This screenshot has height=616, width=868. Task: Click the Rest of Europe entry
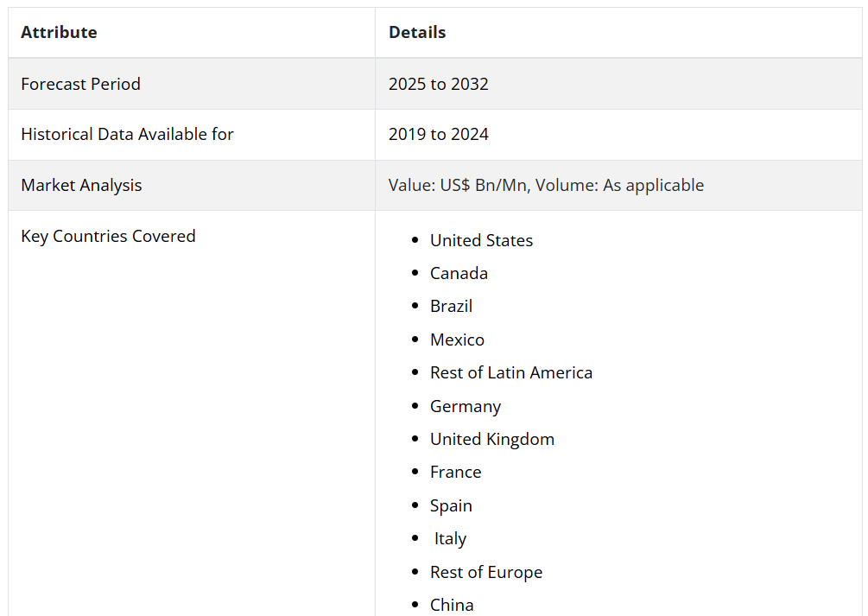coord(486,573)
